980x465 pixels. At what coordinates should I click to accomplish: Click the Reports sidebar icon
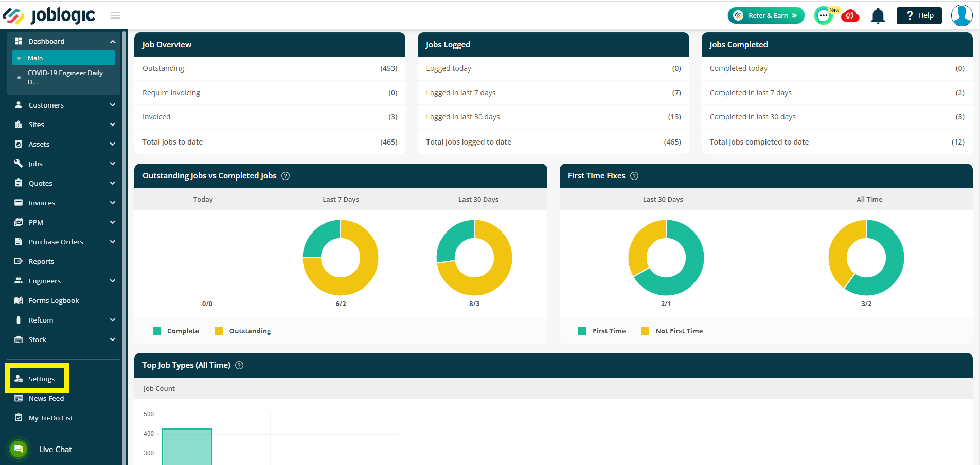tap(19, 261)
